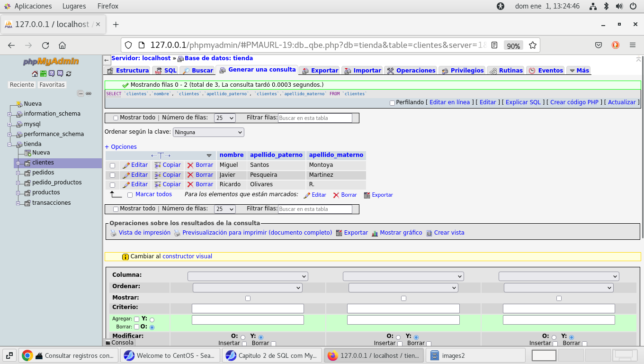Open the SQL documentation icon in sidebar
The image size is (644, 364).
[x=60, y=73]
